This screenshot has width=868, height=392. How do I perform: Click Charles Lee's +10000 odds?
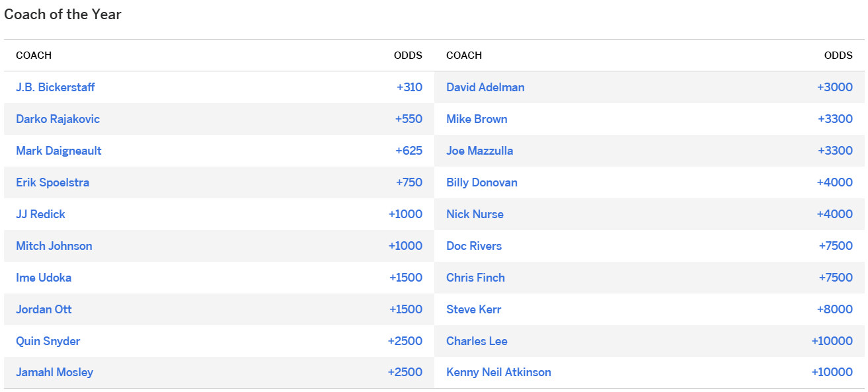[x=832, y=341]
